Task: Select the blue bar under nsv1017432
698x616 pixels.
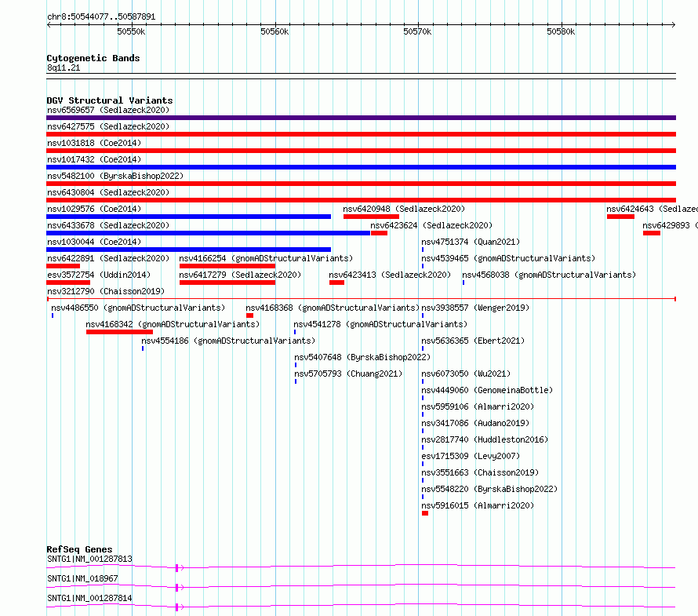Action: 361,167
